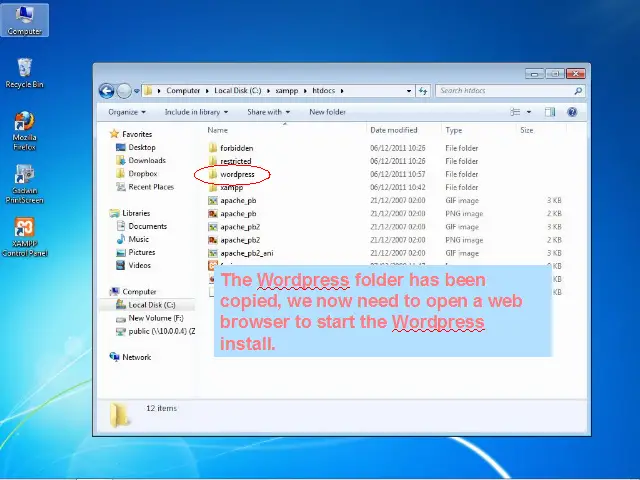Sort by the Name column header
640x480 pixels.
tap(217, 130)
